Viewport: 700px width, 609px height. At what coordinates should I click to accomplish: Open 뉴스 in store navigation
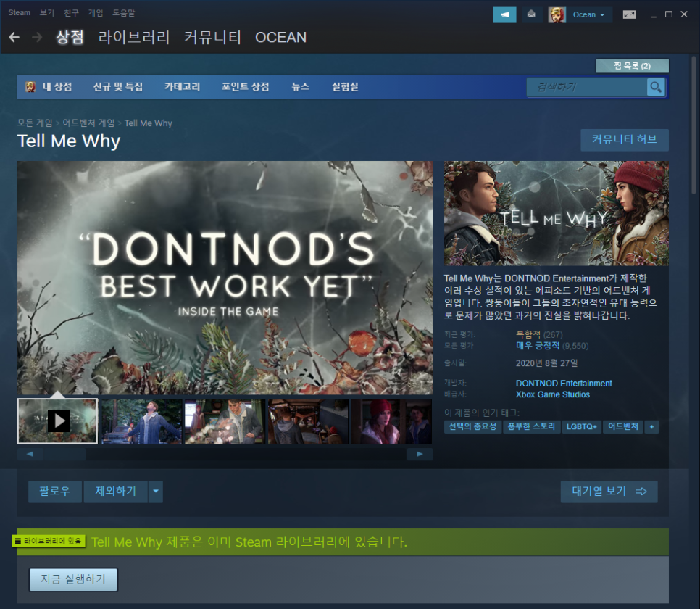pyautogui.click(x=301, y=87)
